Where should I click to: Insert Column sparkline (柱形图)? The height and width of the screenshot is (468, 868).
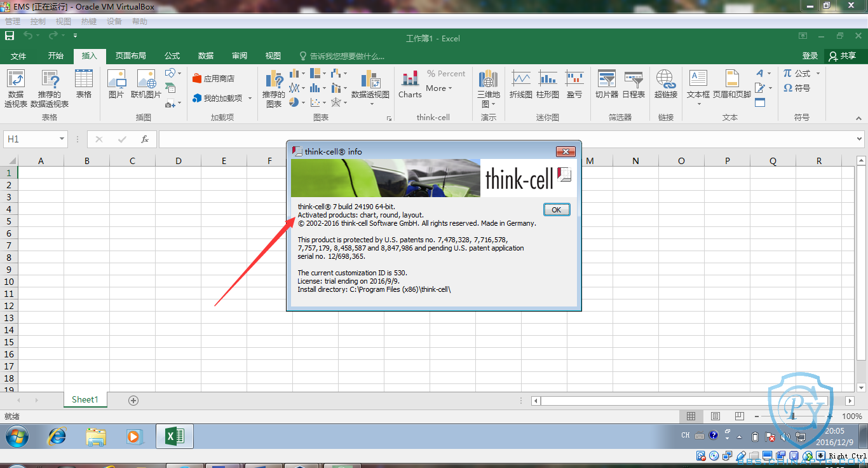coord(548,84)
